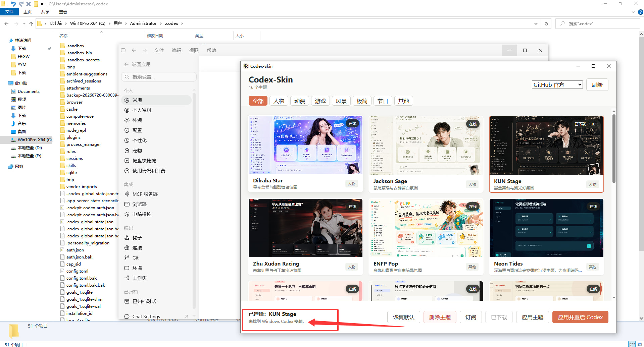Open Explorer help question mark icon

point(640,12)
